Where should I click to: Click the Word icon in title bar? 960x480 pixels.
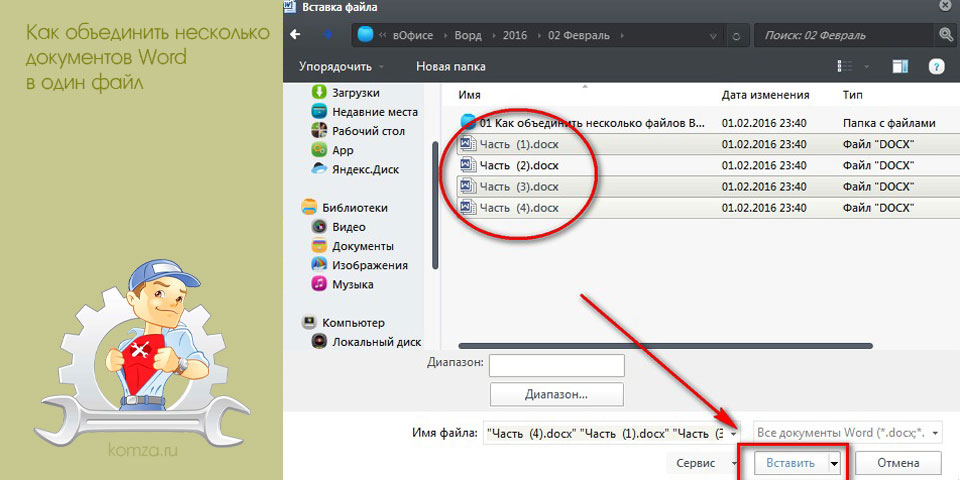coord(291,7)
